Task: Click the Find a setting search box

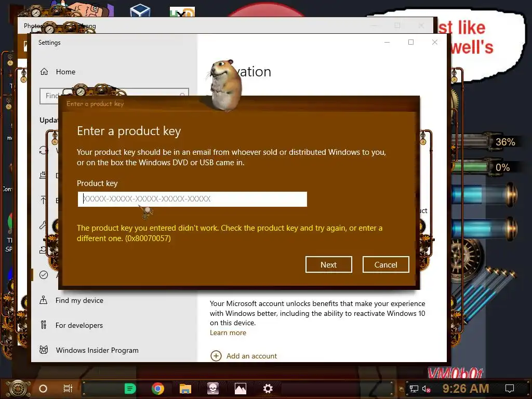Action: click(114, 96)
